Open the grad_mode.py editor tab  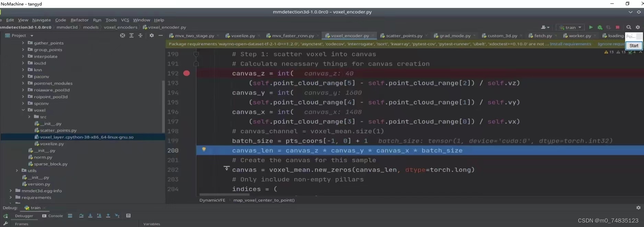coord(455,36)
